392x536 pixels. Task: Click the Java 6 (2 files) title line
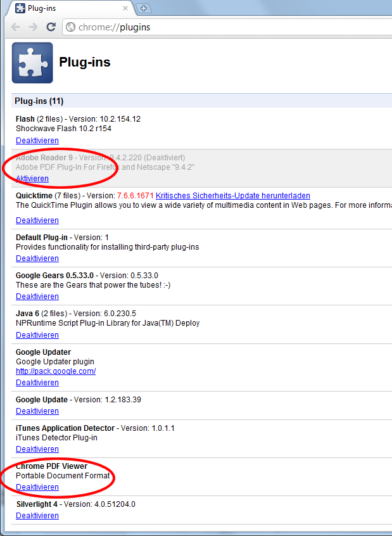click(x=76, y=313)
